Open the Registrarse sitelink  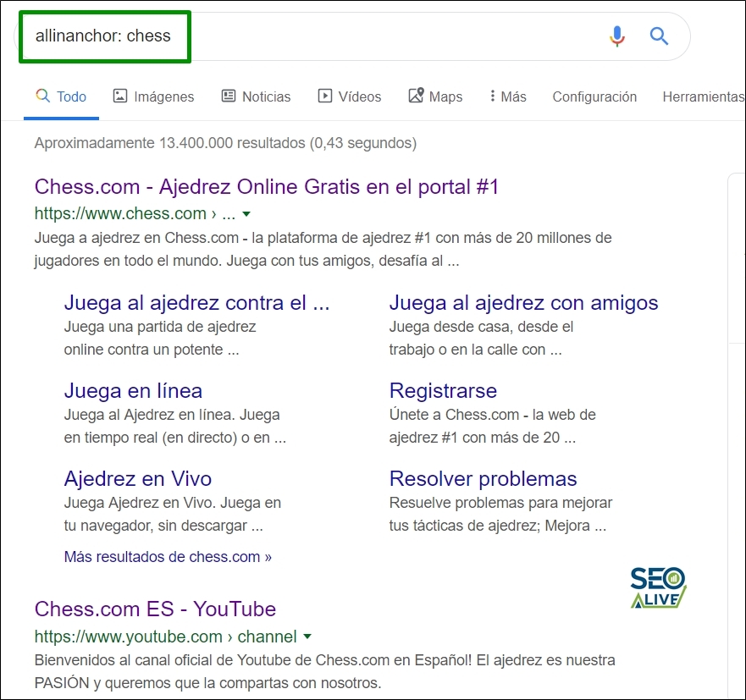pos(443,390)
